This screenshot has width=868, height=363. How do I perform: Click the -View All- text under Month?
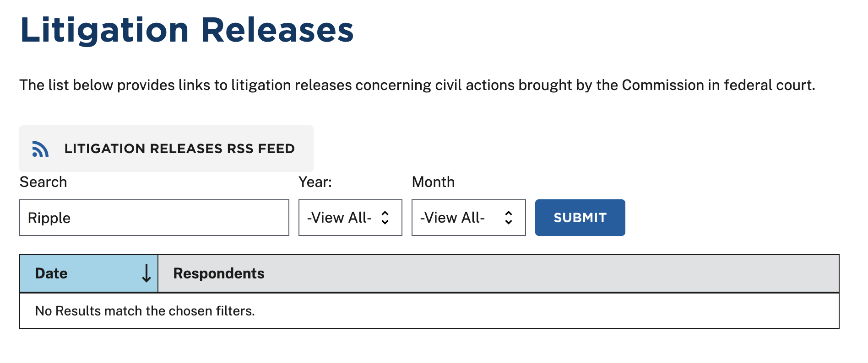click(452, 218)
